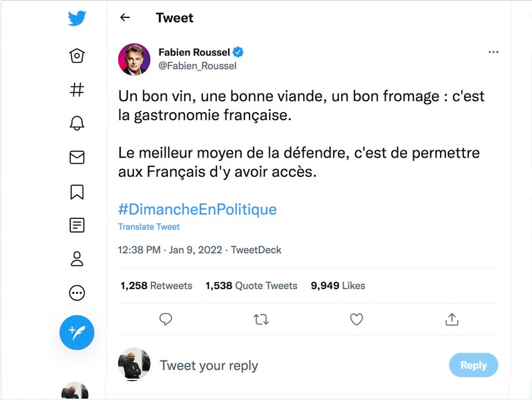Go back using the left arrow
Image resolution: width=532 pixels, height=400 pixels.
[125, 18]
